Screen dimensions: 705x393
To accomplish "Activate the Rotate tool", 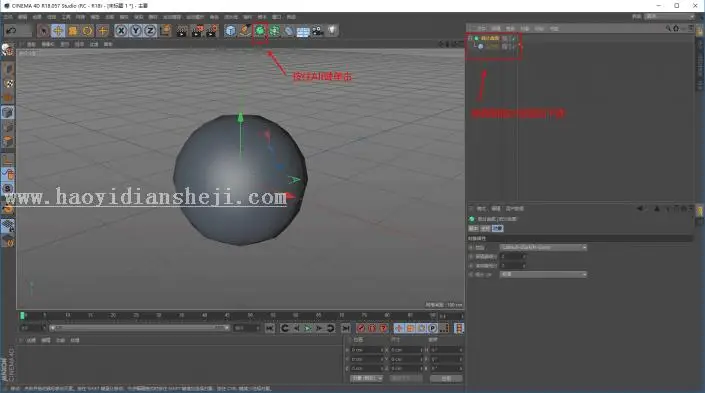I will click(87, 31).
